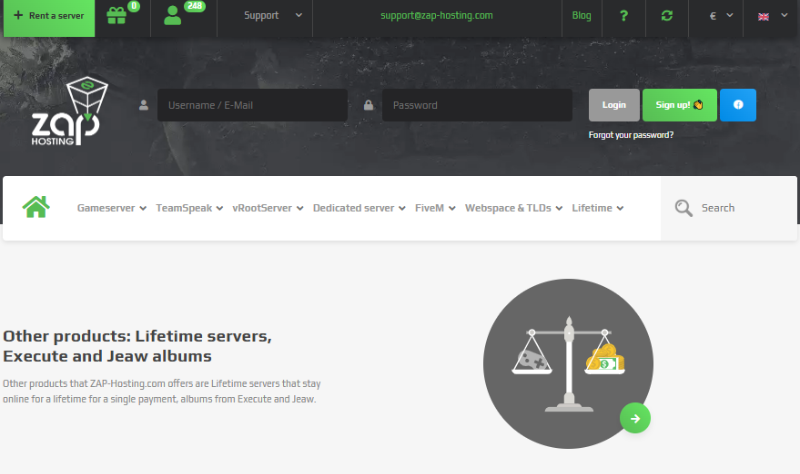The height and width of the screenshot is (474, 800).
Task: Click the magnifying glass search icon
Action: click(683, 208)
